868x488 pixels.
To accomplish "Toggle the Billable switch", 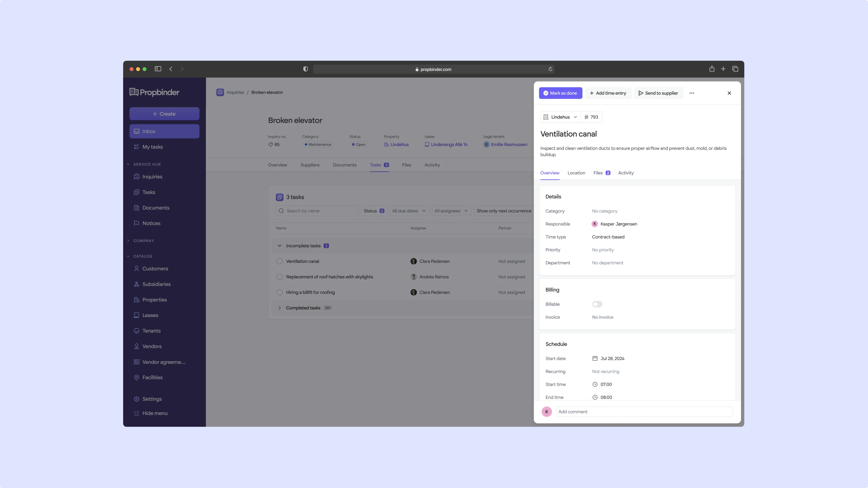I will pyautogui.click(x=597, y=304).
